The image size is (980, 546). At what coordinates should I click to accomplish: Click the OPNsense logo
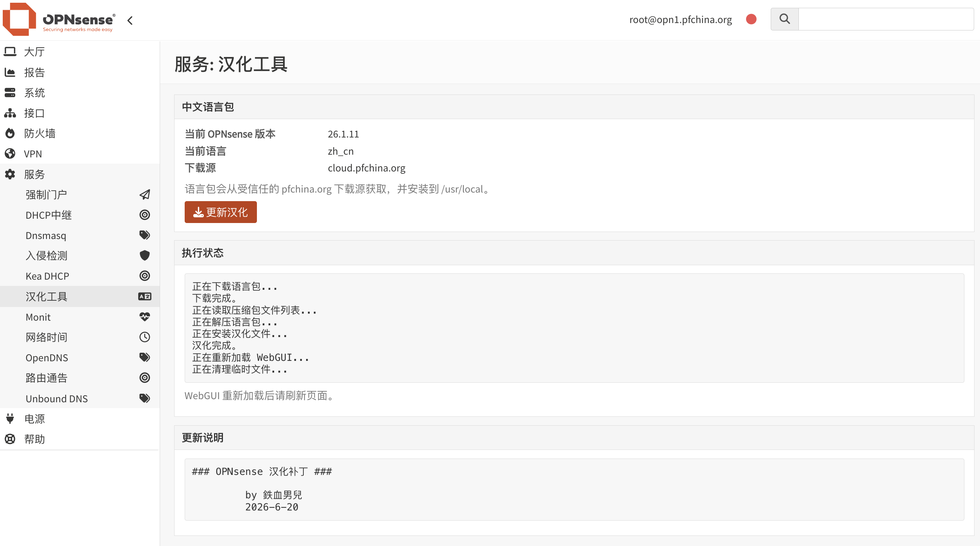coord(59,20)
